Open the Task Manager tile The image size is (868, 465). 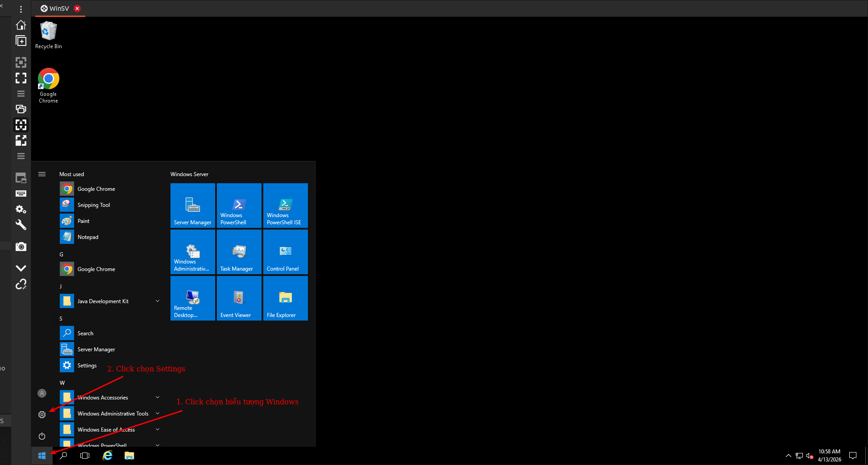[239, 252]
